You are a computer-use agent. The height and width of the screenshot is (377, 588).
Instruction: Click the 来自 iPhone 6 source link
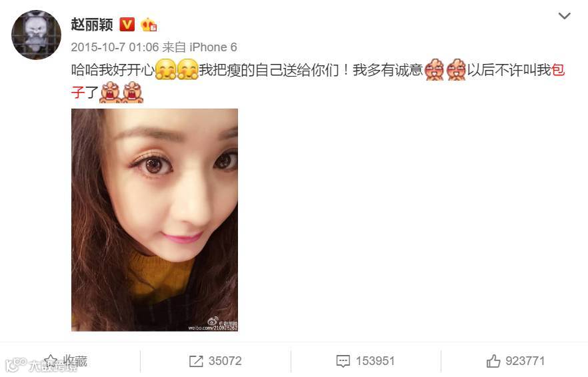[199, 47]
